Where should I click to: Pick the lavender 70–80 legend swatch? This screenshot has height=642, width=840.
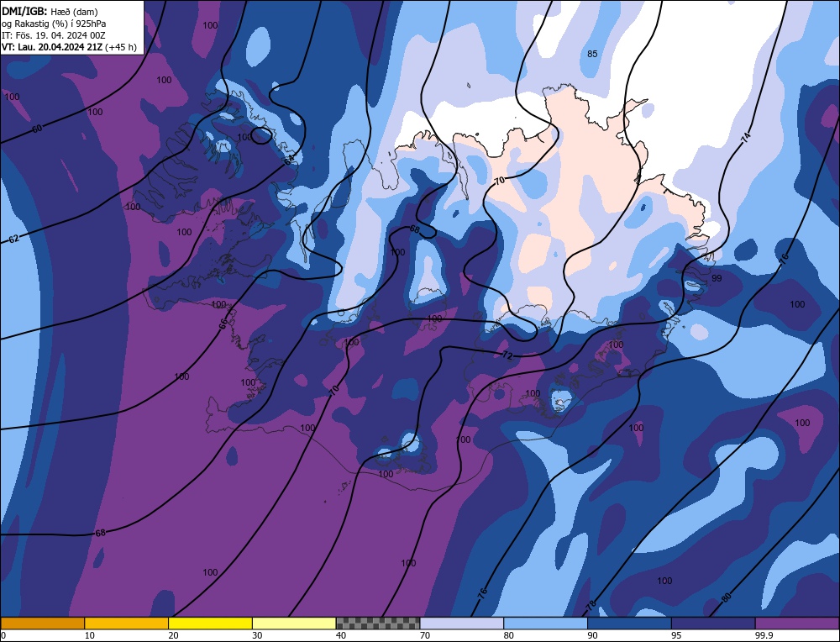point(462,623)
